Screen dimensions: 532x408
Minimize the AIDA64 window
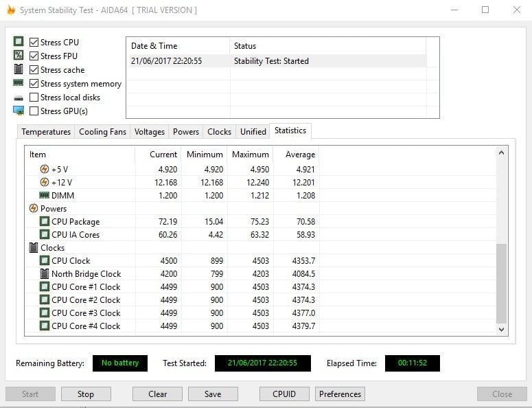click(454, 10)
